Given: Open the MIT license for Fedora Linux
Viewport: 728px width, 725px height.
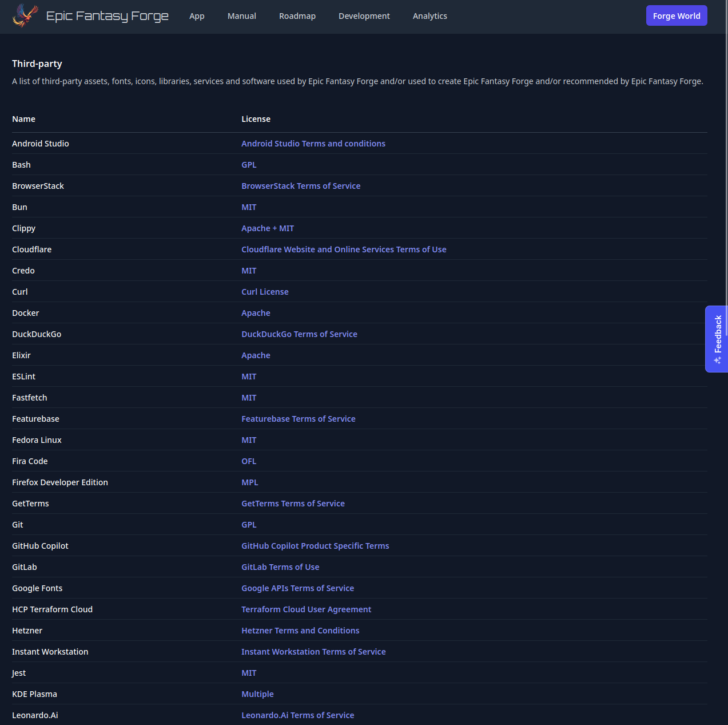Looking at the screenshot, I should click(249, 440).
